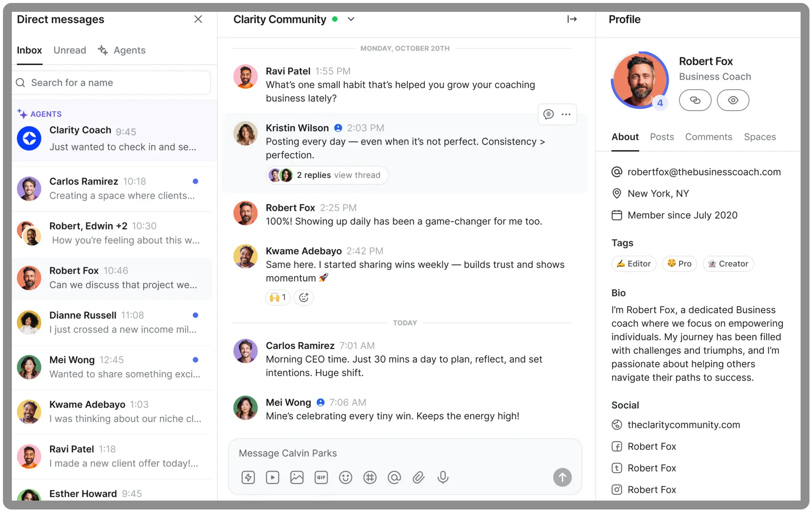812x512 pixels.
Task: Click the hashtag icon in composer
Action: click(x=370, y=477)
